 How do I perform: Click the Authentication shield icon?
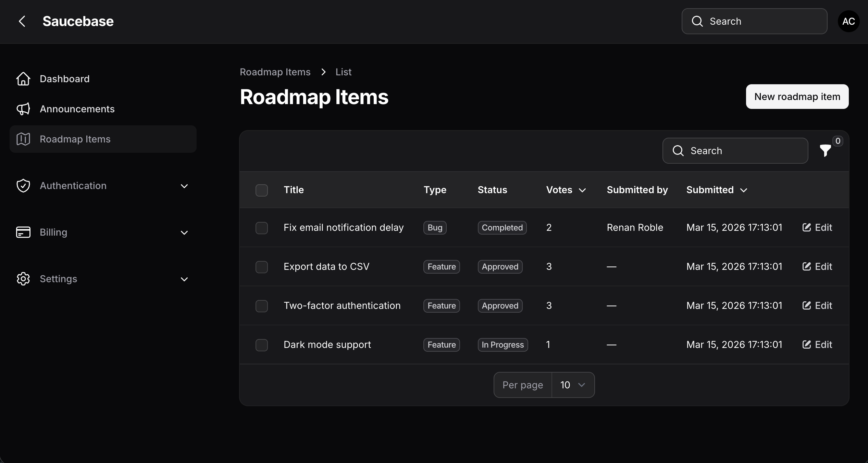point(23,186)
